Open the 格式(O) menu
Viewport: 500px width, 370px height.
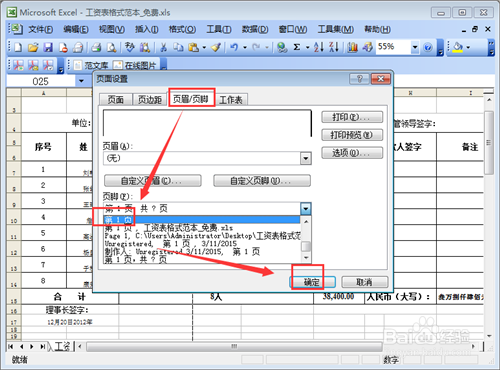[182, 30]
